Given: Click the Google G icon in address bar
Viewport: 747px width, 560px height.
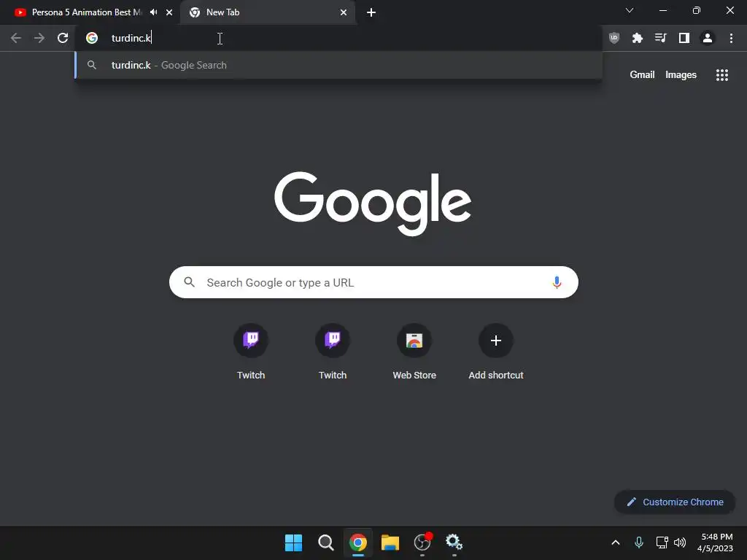Looking at the screenshot, I should tap(92, 38).
